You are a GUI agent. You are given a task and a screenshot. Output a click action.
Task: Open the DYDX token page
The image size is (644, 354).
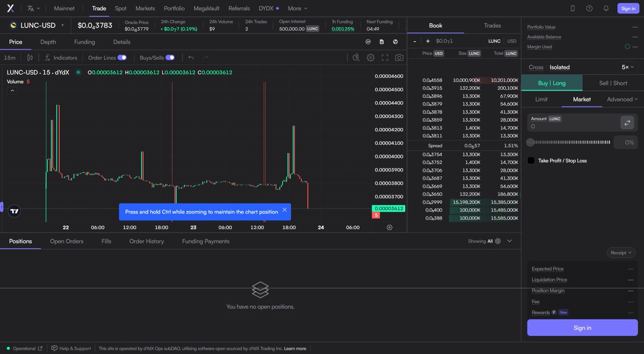pos(269,9)
